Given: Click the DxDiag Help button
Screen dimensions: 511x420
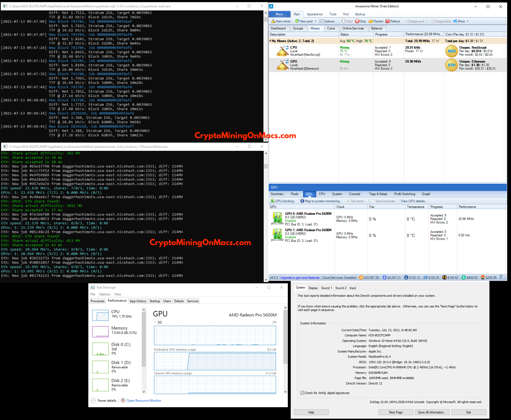Looking at the screenshot, I should click(x=311, y=412).
